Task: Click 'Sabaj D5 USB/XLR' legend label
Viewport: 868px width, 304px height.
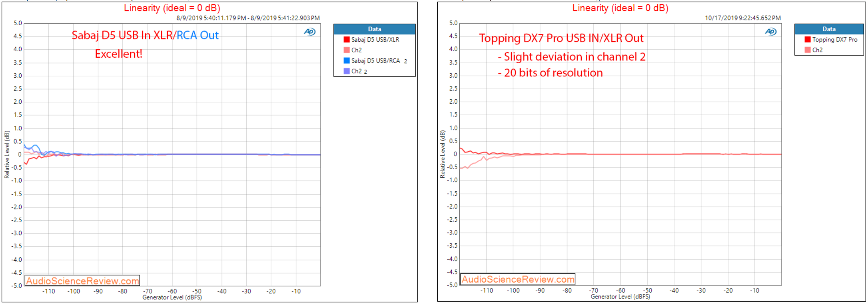Action: pyautogui.click(x=375, y=40)
